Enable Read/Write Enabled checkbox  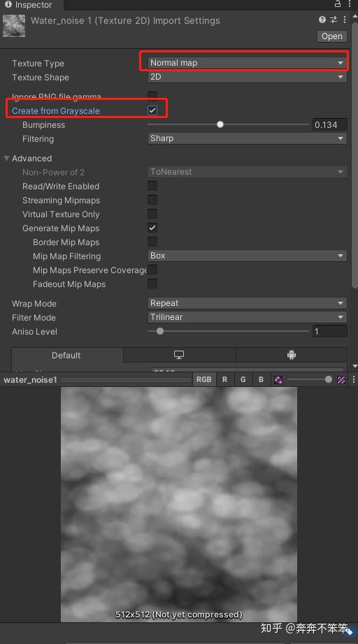click(x=152, y=186)
